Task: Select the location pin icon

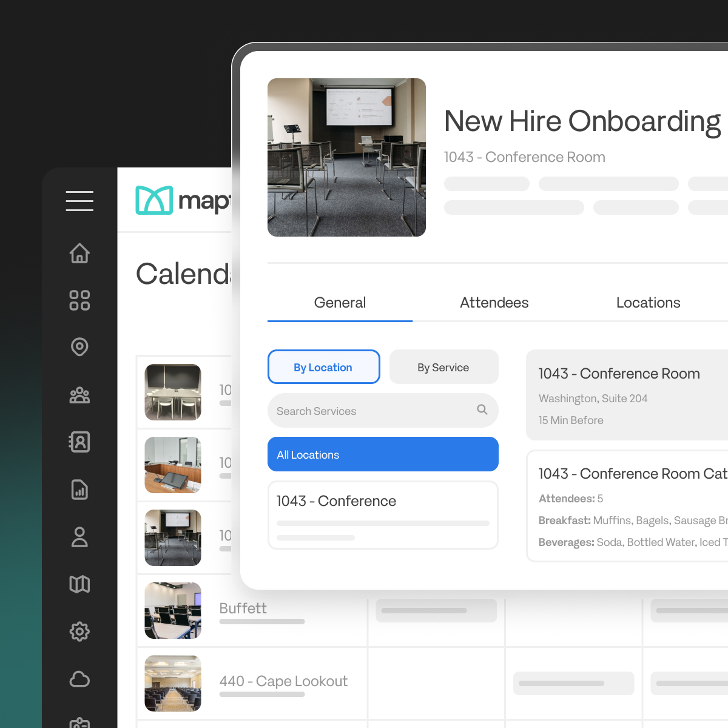Action: pyautogui.click(x=79, y=347)
